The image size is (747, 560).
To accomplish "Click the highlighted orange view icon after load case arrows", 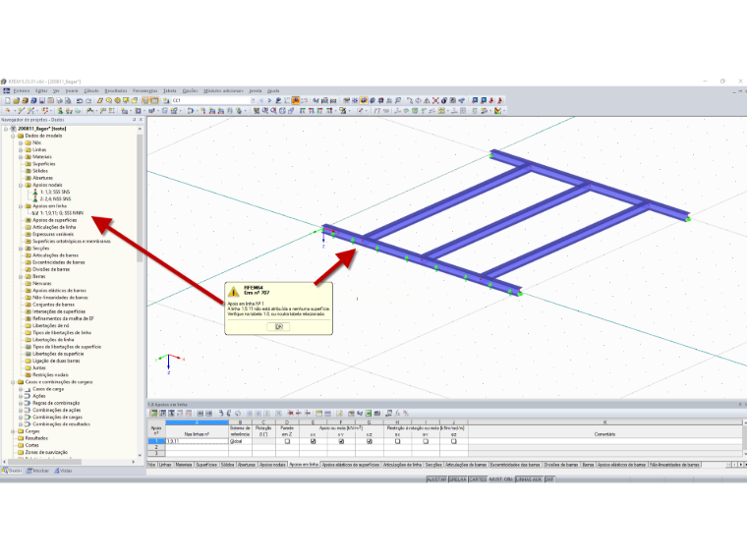I will pos(296,100).
